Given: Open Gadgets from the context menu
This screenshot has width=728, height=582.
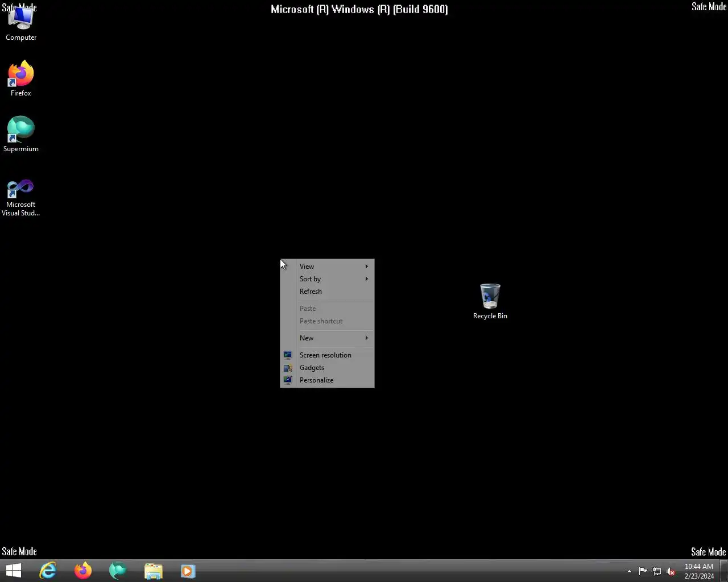Looking at the screenshot, I should coord(327,368).
